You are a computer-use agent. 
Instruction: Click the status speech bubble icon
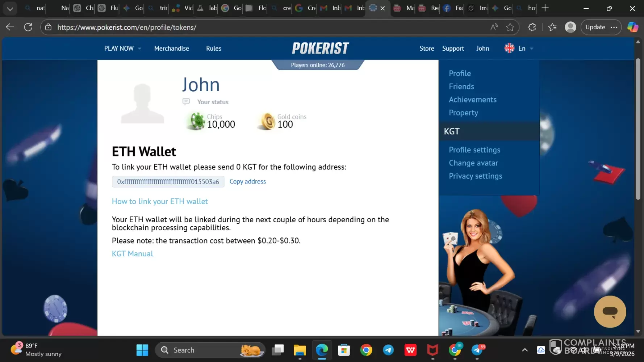[186, 102]
